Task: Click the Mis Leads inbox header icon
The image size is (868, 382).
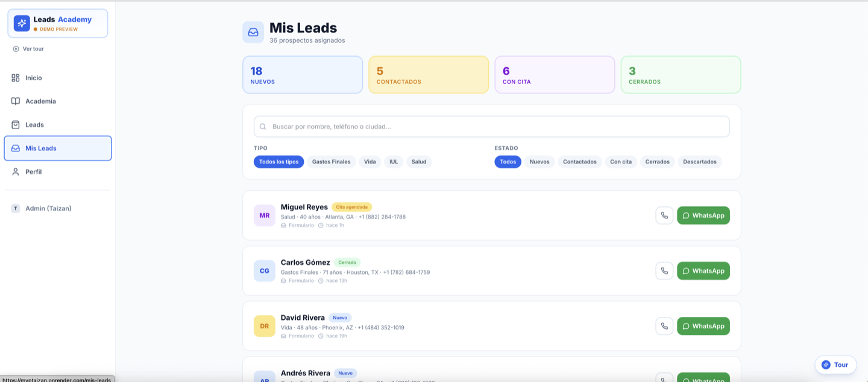Action: (x=253, y=32)
